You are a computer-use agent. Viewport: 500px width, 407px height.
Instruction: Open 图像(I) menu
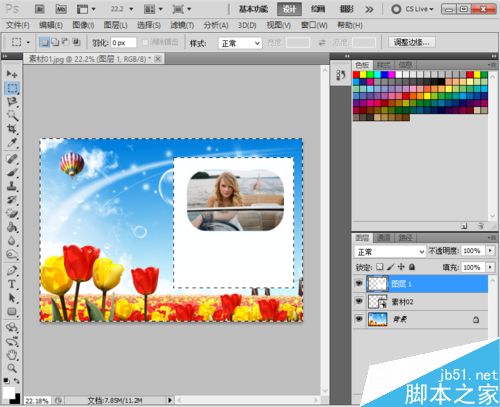pos(83,25)
